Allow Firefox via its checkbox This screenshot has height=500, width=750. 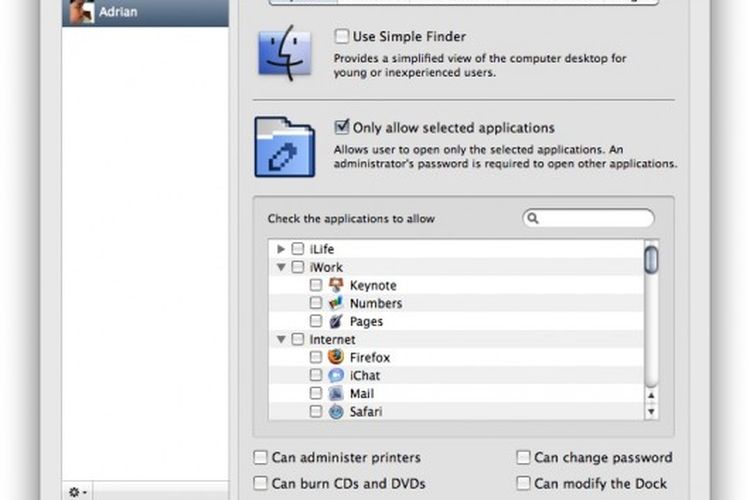pyautogui.click(x=316, y=357)
